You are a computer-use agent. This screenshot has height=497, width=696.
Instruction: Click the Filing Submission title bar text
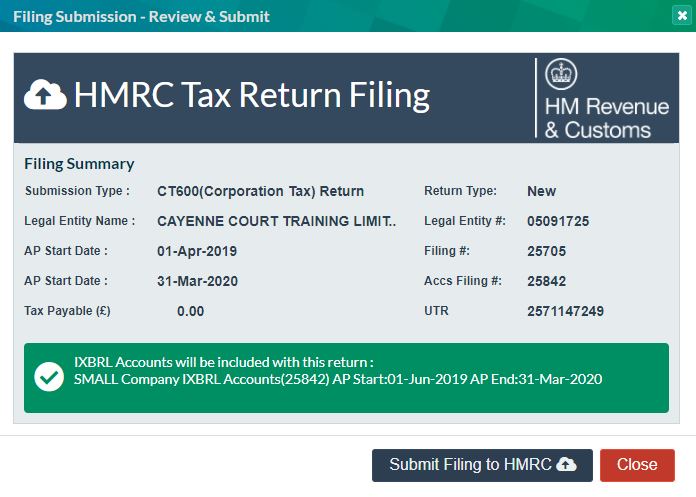click(140, 16)
